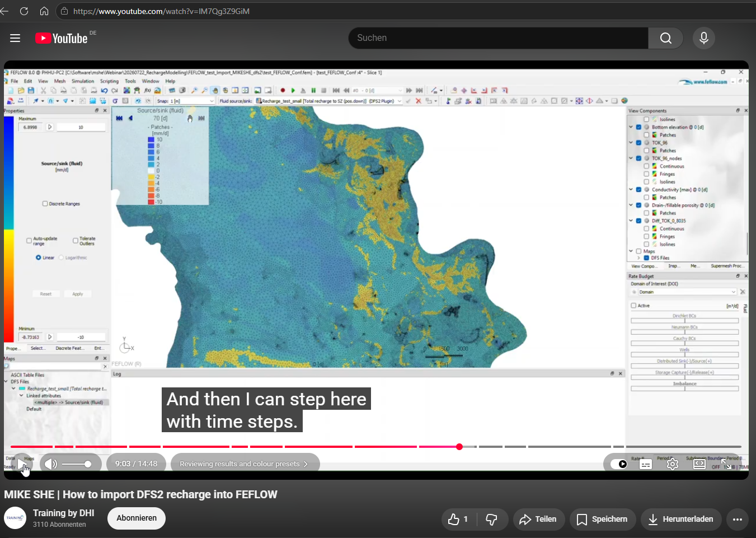The width and height of the screenshot is (756, 538).
Task: Collapse Linked attributes tree node
Action: 21,395
